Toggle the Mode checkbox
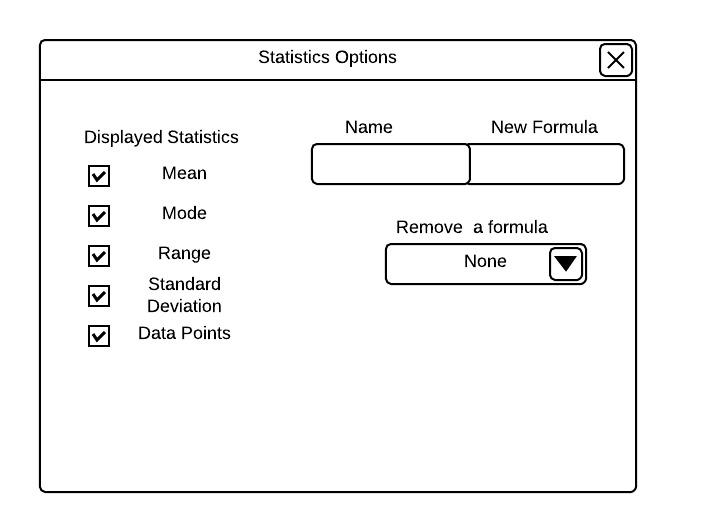 coord(99,216)
